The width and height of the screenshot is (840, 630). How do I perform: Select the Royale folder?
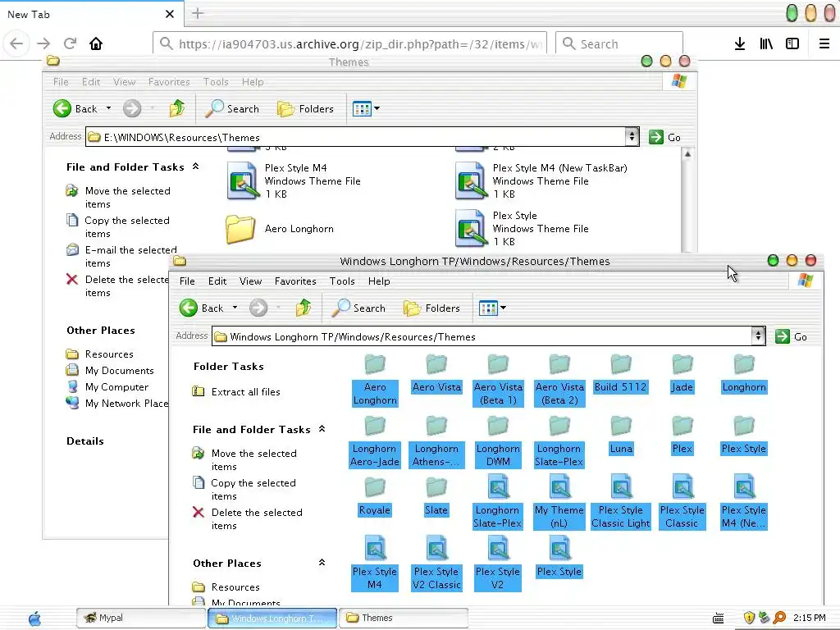pyautogui.click(x=374, y=497)
